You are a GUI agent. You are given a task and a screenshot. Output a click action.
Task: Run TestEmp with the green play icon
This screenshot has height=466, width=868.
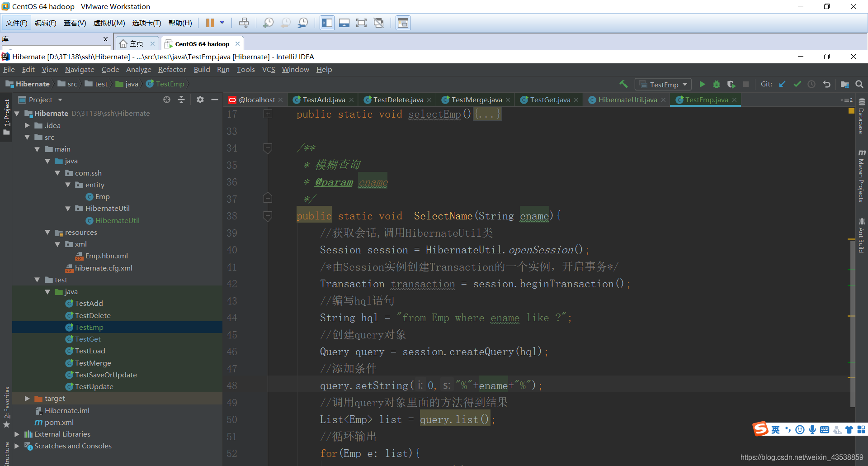[x=702, y=84]
